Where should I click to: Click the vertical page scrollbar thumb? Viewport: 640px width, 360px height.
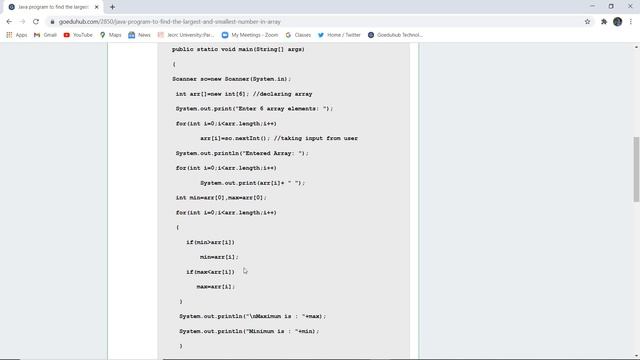(x=636, y=169)
